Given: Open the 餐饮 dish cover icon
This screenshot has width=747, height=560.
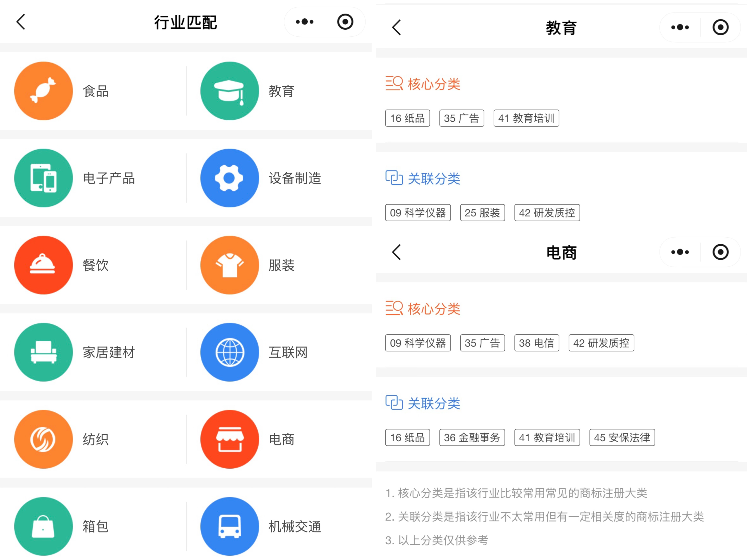Looking at the screenshot, I should coord(44,265).
